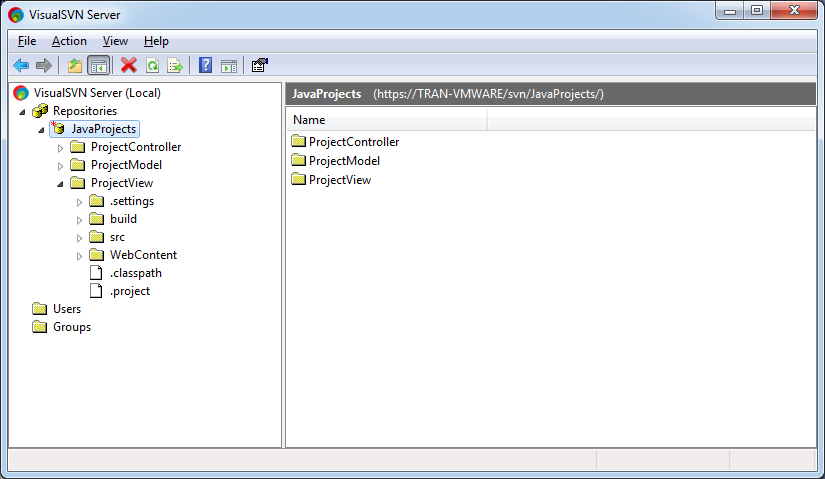Click the Users folder icon
This screenshot has height=479, width=825.
39,308
